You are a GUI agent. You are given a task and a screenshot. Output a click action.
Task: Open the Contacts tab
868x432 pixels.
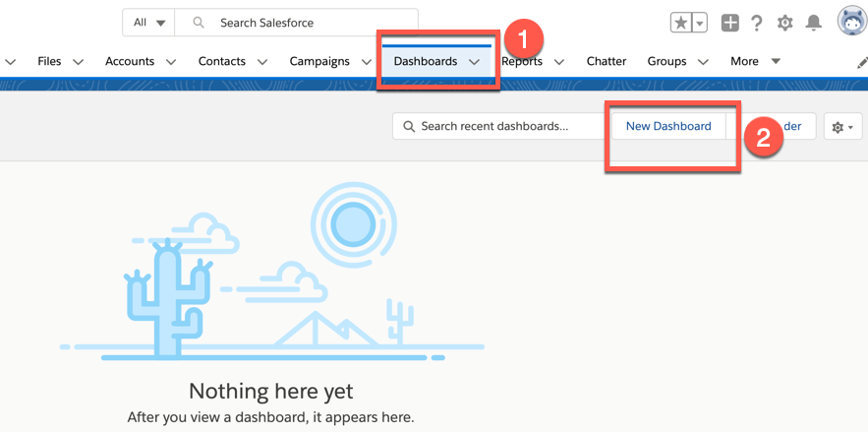[221, 61]
